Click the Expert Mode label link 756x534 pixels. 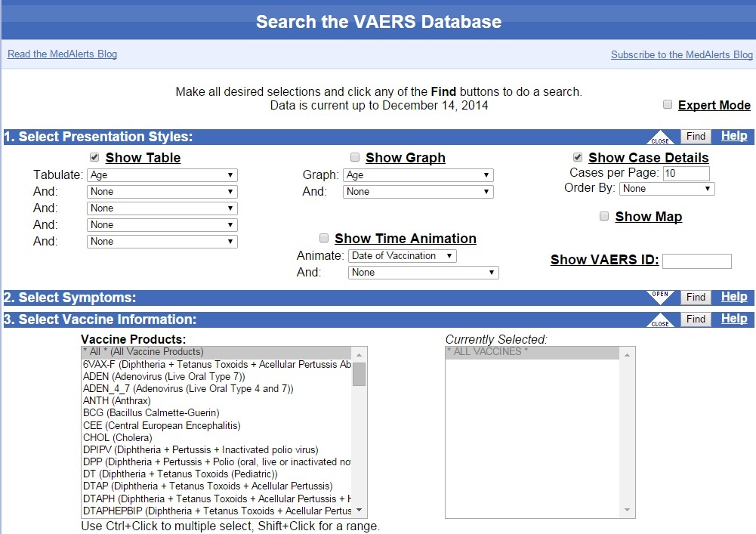click(x=714, y=105)
